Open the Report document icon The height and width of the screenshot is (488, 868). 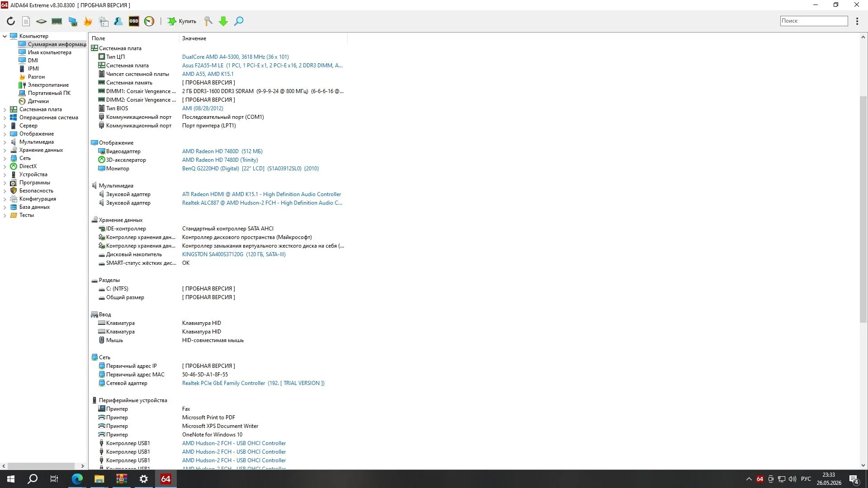tap(26, 21)
